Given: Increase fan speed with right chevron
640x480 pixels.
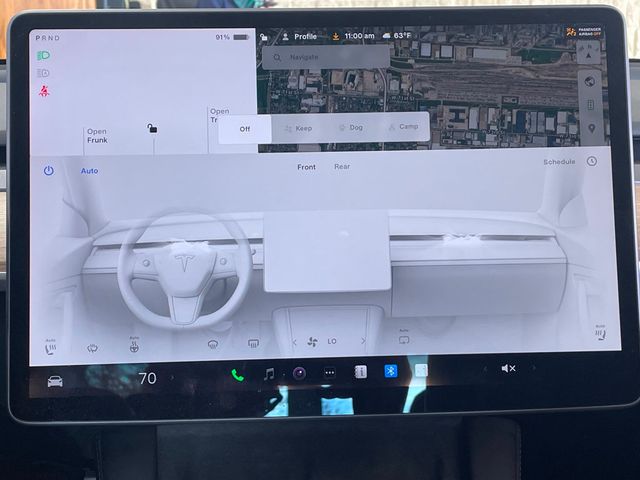Looking at the screenshot, I should pos(363,340).
